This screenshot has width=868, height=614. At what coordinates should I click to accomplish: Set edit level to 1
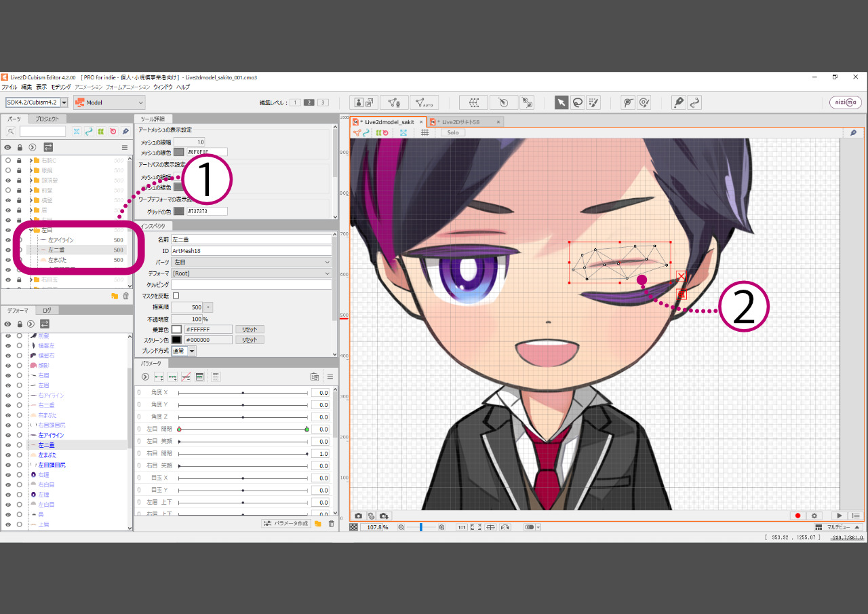coord(295,102)
